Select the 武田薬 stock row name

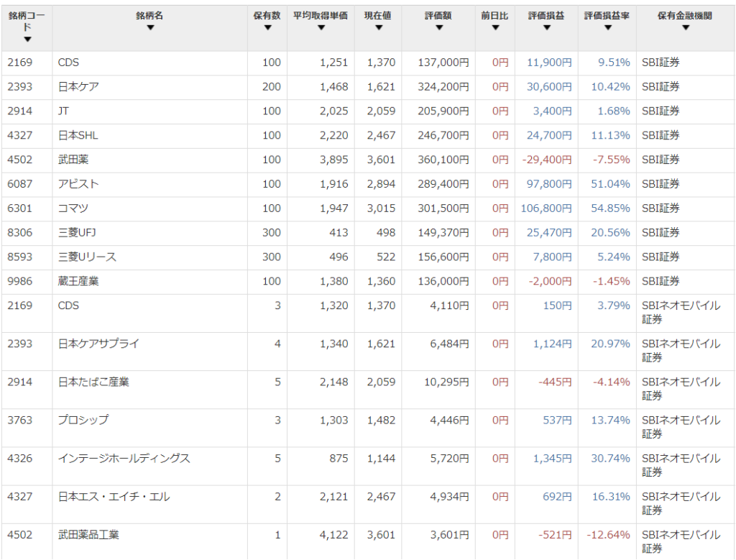click(73, 160)
